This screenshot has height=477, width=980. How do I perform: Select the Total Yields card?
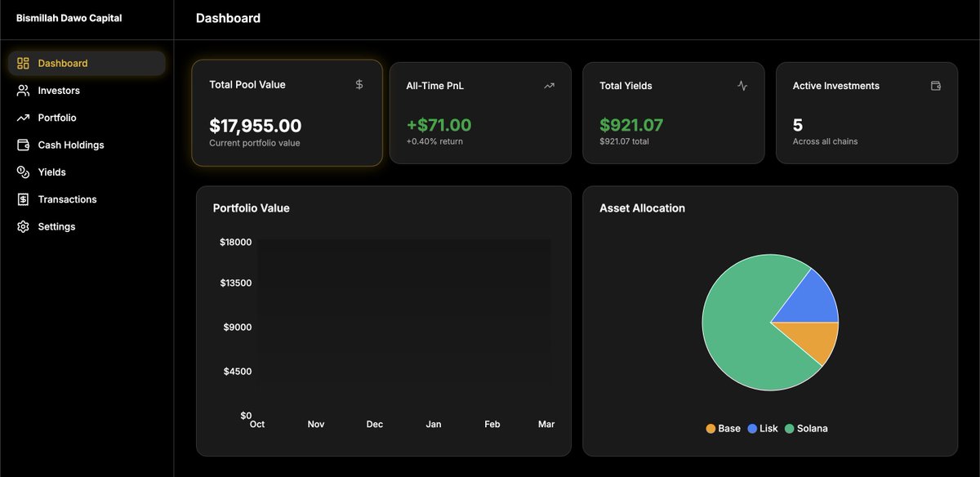(674, 113)
